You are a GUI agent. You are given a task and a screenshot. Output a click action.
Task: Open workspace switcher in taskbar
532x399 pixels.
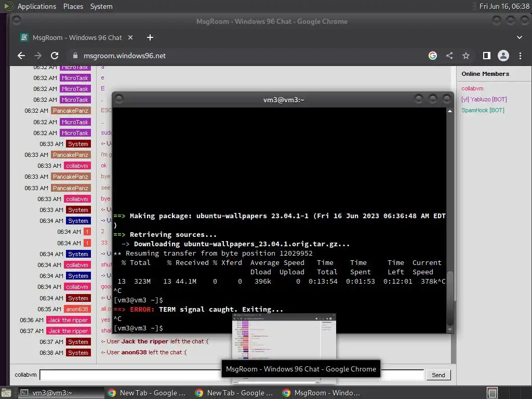[x=492, y=393]
